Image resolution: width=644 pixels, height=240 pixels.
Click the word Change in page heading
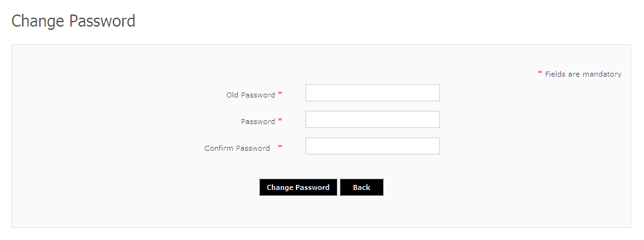point(38,22)
